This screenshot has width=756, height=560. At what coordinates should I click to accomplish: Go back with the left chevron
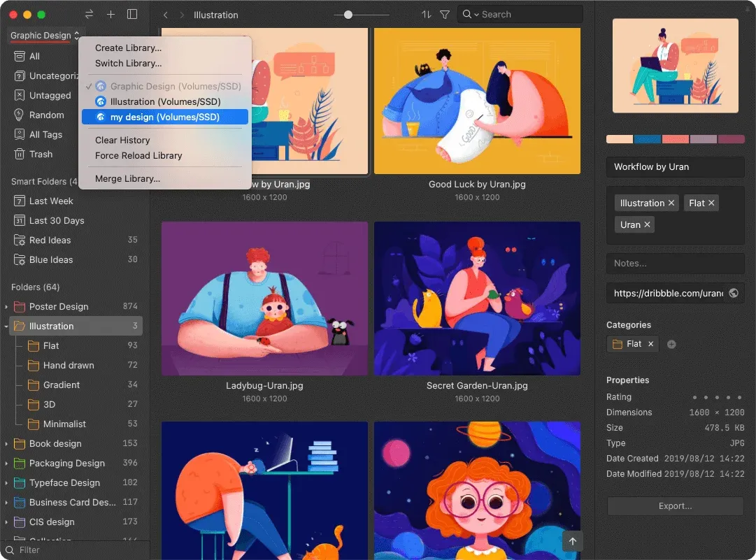[x=165, y=15]
